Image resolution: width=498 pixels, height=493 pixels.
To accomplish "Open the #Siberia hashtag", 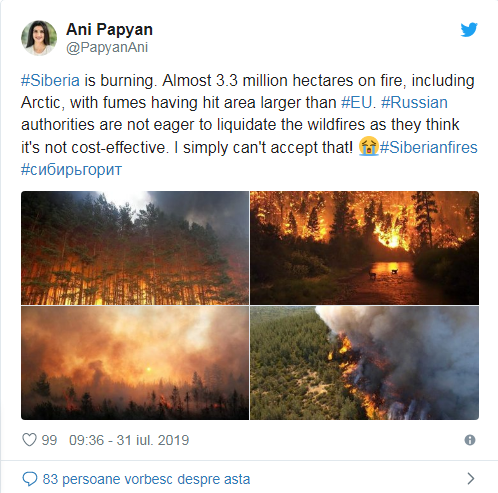I will pos(50,81).
